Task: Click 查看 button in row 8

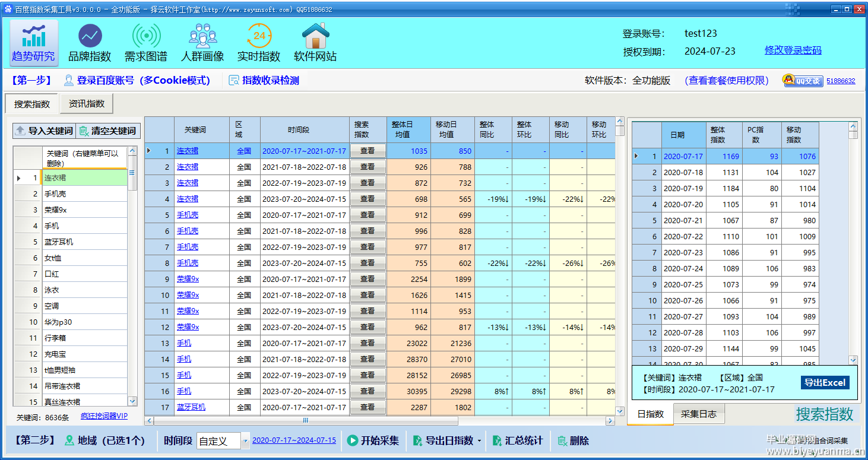Action: [368, 263]
